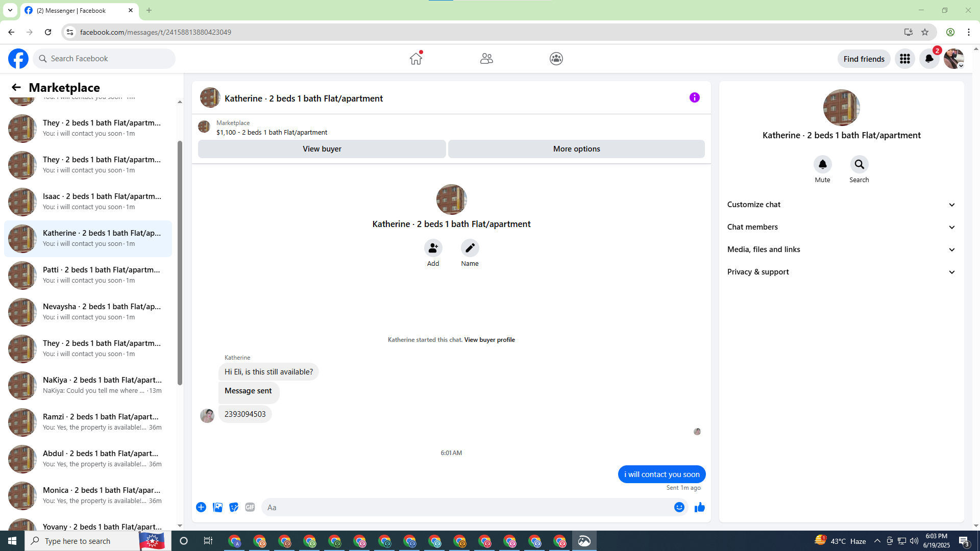Image resolution: width=980 pixels, height=551 pixels.
Task: Add people to the chat
Action: [x=433, y=248]
